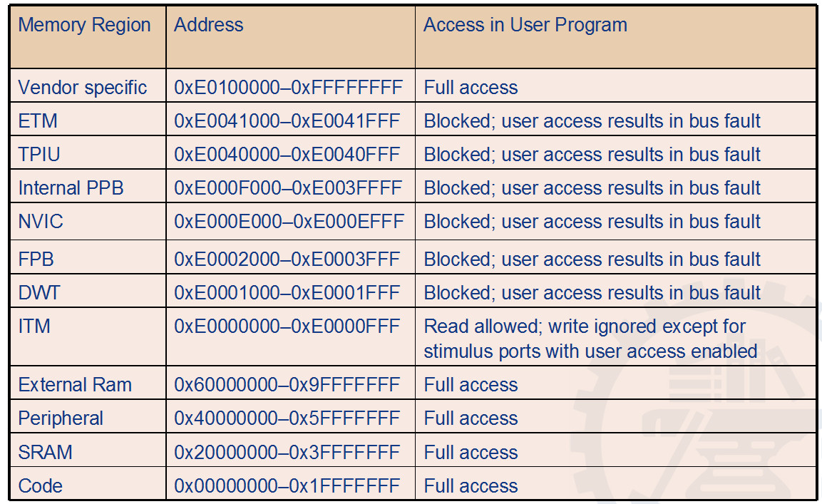822x504 pixels.
Task: Select the DWT region cell
Action: click(38, 293)
